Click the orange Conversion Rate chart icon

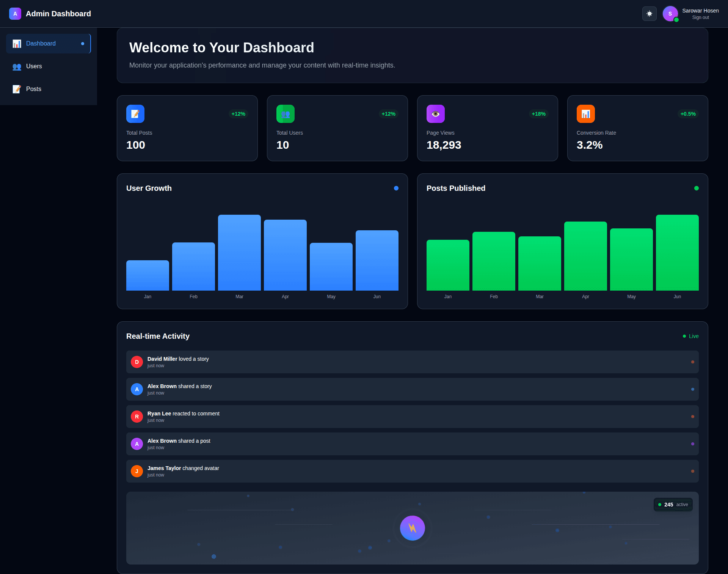click(586, 114)
